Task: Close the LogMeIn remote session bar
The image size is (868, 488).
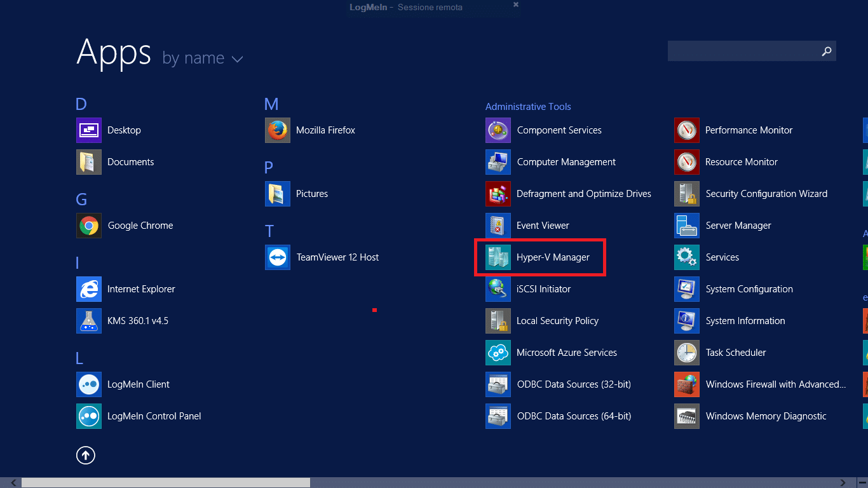Action: coord(516,4)
